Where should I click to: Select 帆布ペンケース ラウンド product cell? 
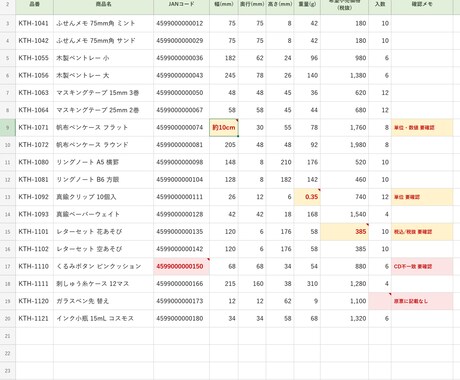pyautogui.click(x=103, y=145)
